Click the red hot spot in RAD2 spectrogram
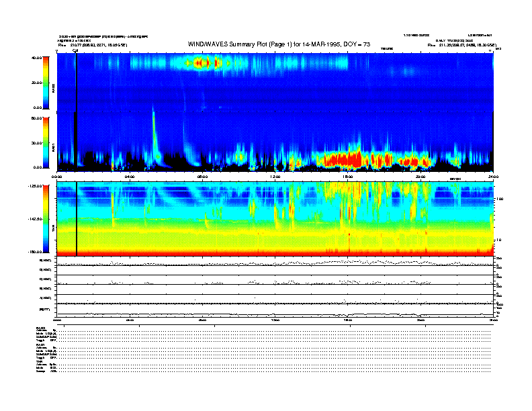This screenshot has width=532, height=411. click(x=203, y=63)
